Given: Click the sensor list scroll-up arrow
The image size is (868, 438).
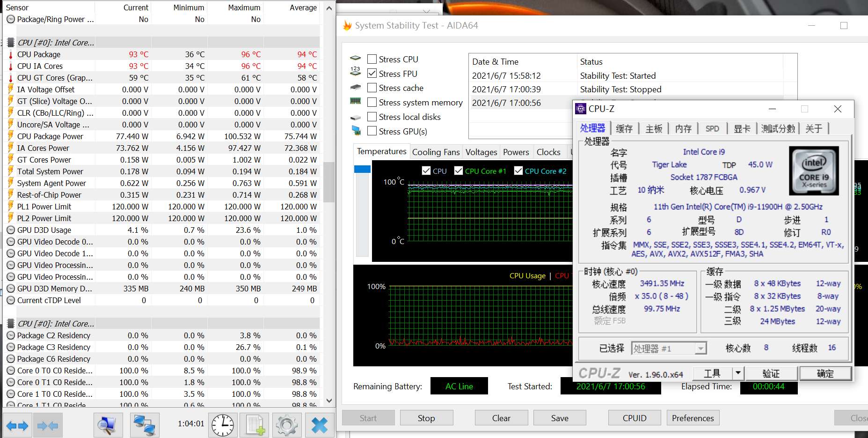Looking at the screenshot, I should (x=329, y=8).
